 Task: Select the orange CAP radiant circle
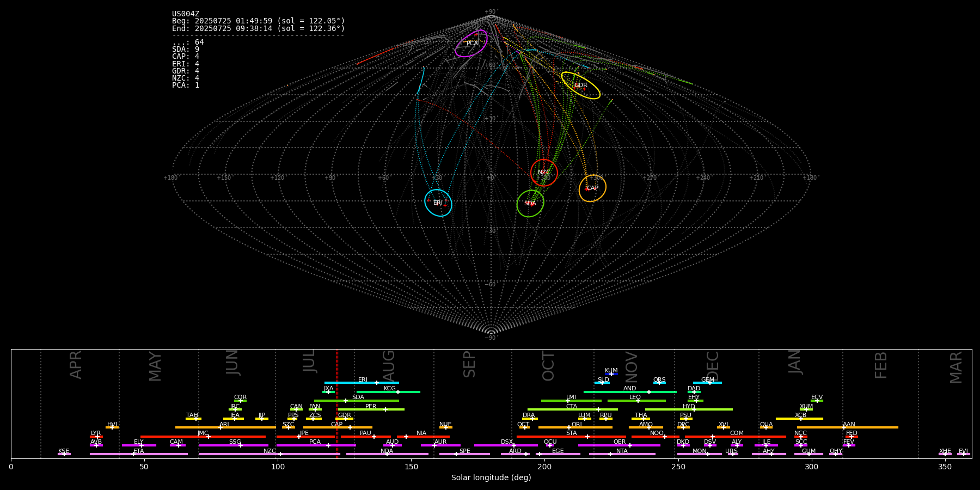(592, 188)
